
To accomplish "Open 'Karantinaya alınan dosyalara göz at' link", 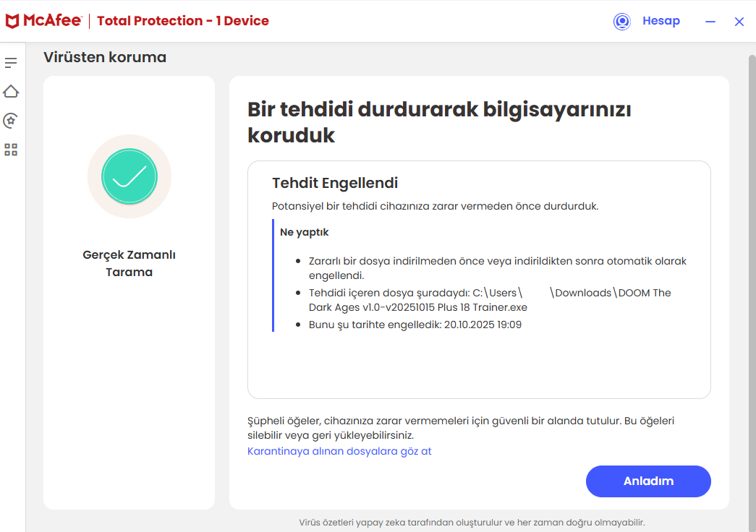I will point(339,451).
